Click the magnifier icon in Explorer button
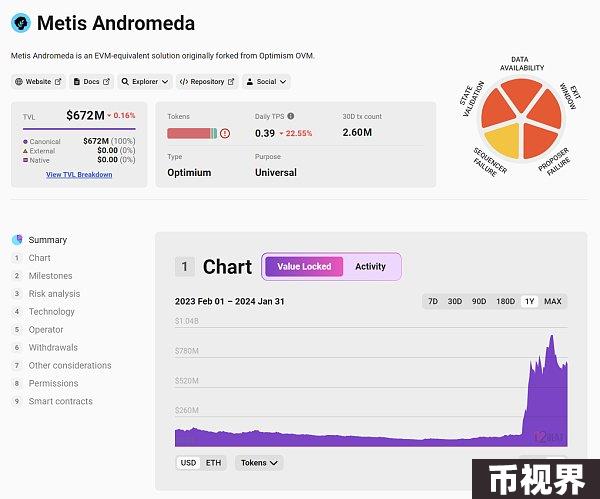The width and height of the screenshot is (600, 499). pos(125,82)
